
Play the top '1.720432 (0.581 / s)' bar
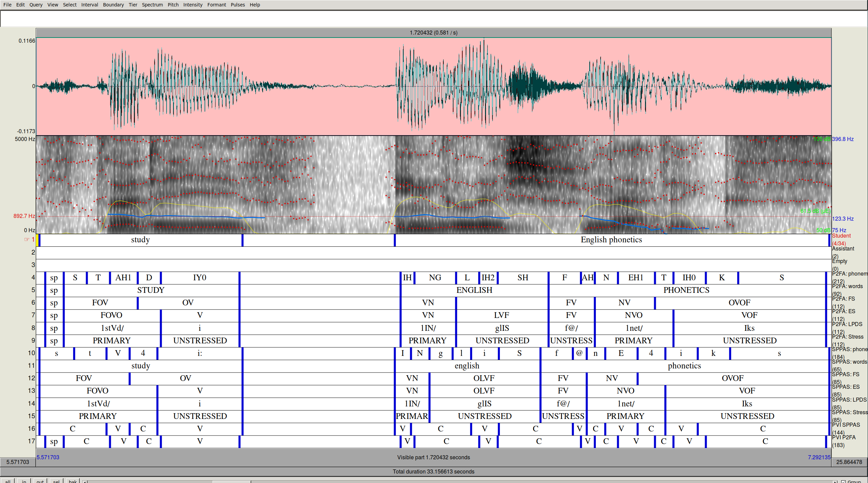tap(433, 33)
